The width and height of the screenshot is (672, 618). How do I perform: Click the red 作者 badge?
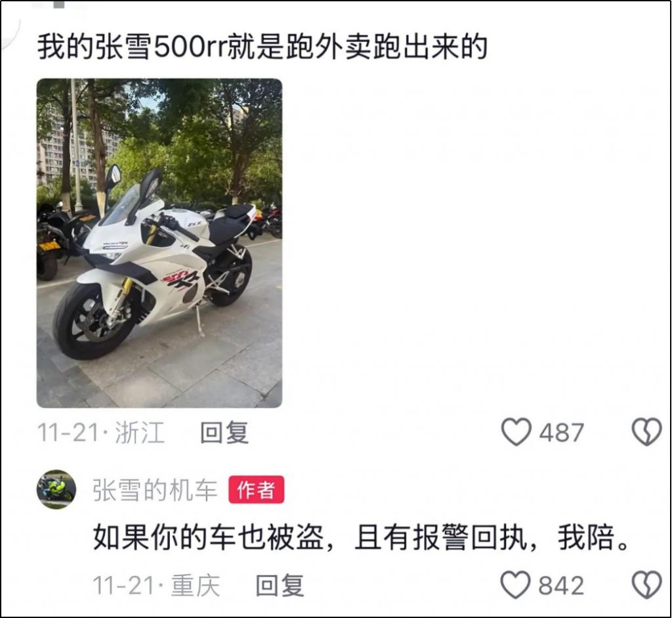pos(256,489)
